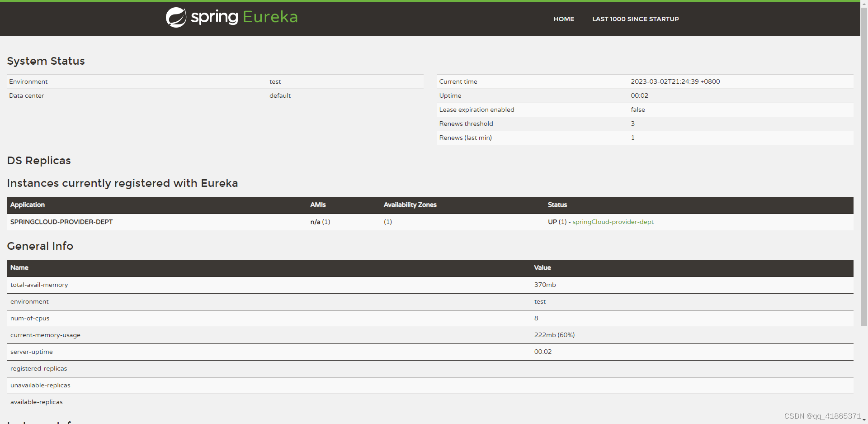This screenshot has width=868, height=424.
Task: Click value '8' for num-of-cpus
Action: click(536, 318)
